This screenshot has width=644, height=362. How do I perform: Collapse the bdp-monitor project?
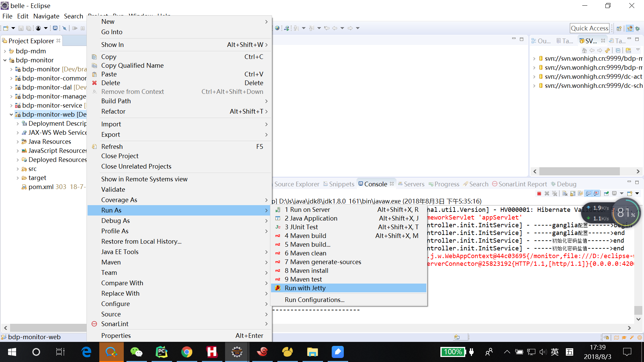tap(5, 60)
